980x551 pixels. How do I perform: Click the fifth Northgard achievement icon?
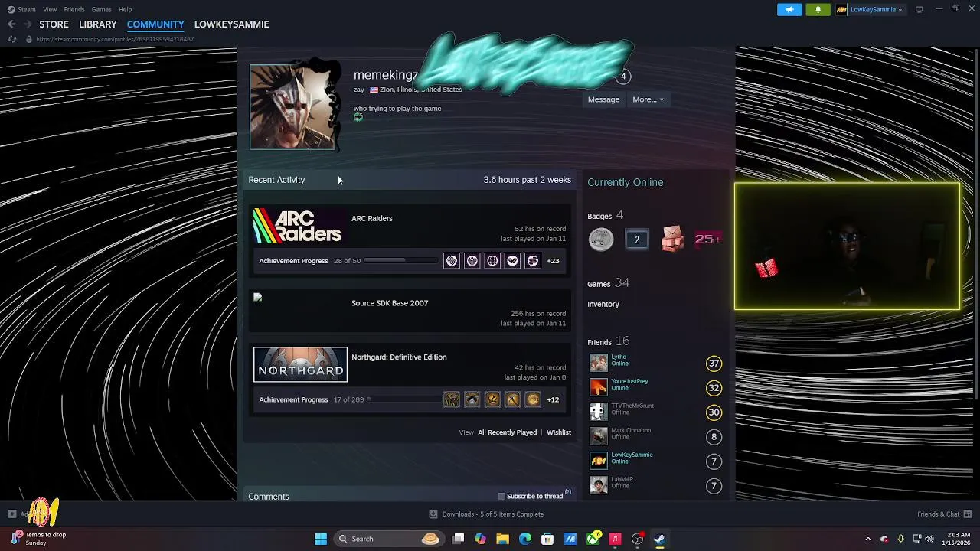point(533,399)
